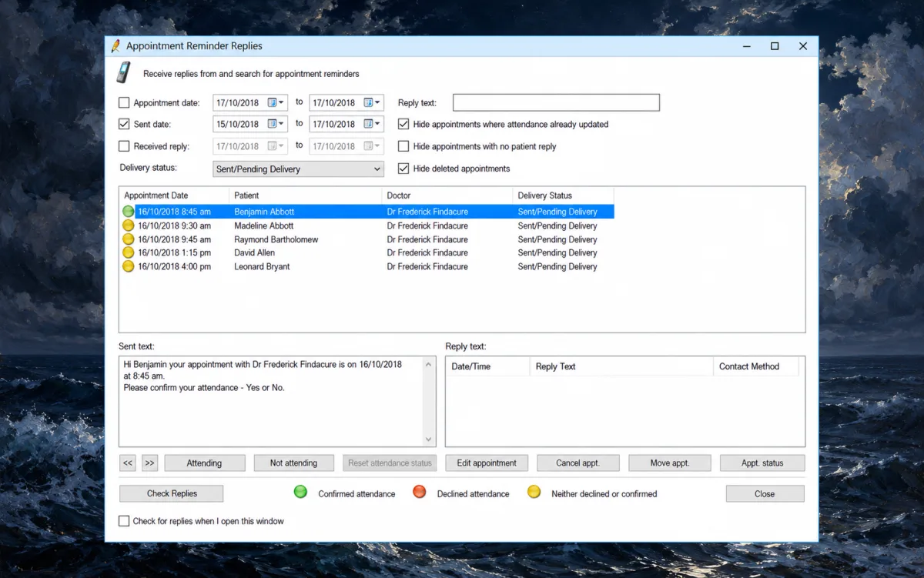Click the Move appt. button

(x=670, y=463)
